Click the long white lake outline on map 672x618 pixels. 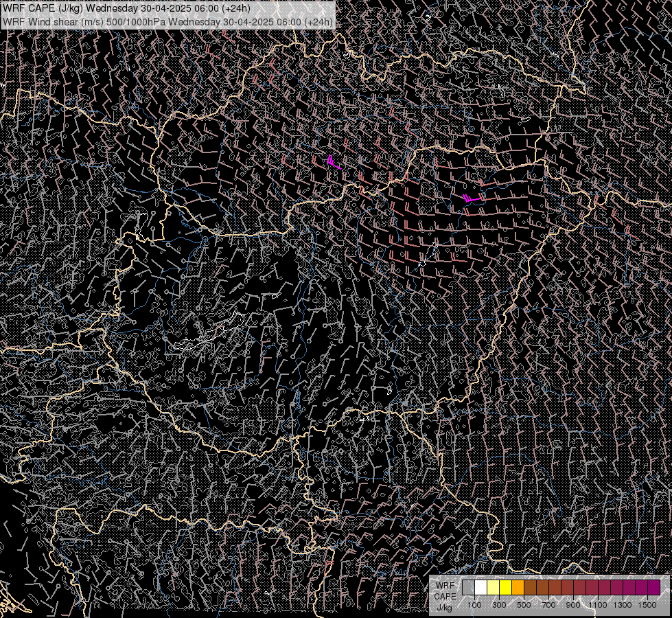(209, 331)
